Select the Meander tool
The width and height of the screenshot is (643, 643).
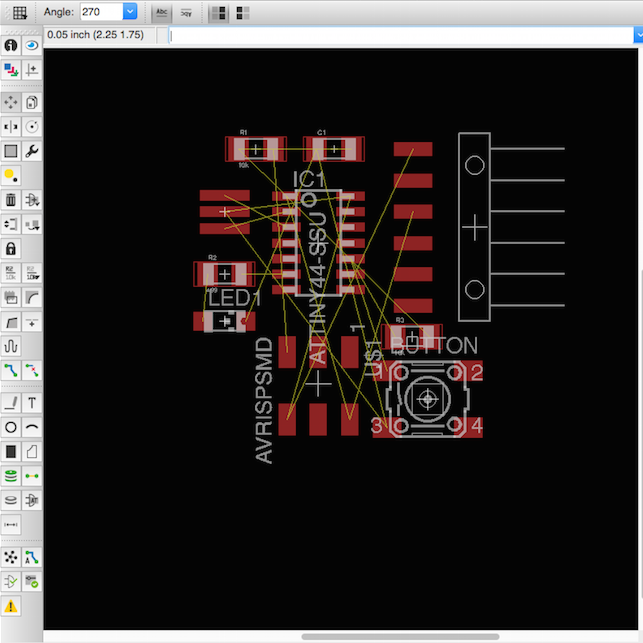(11, 347)
